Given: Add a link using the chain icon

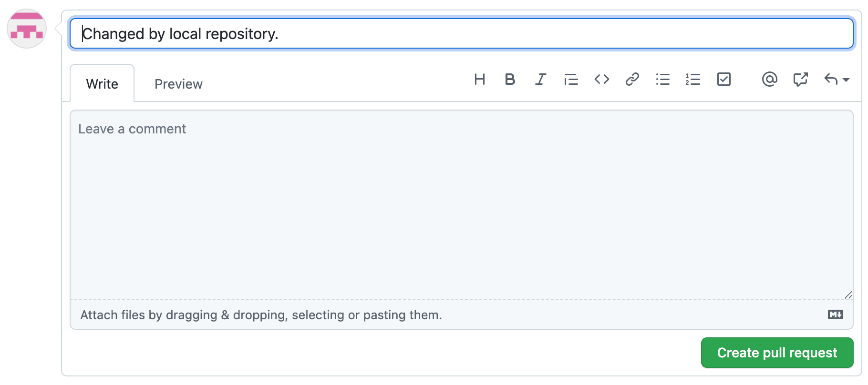Looking at the screenshot, I should [632, 79].
